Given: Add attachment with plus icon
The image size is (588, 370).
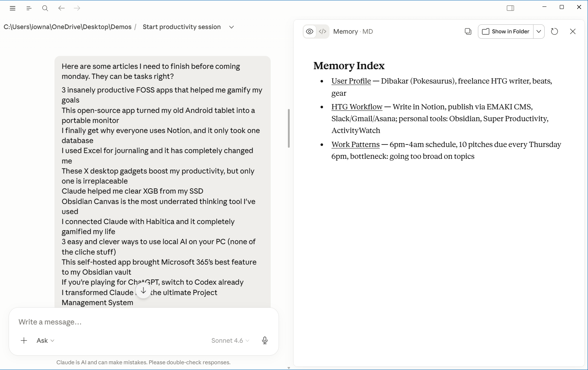Looking at the screenshot, I should tap(24, 341).
